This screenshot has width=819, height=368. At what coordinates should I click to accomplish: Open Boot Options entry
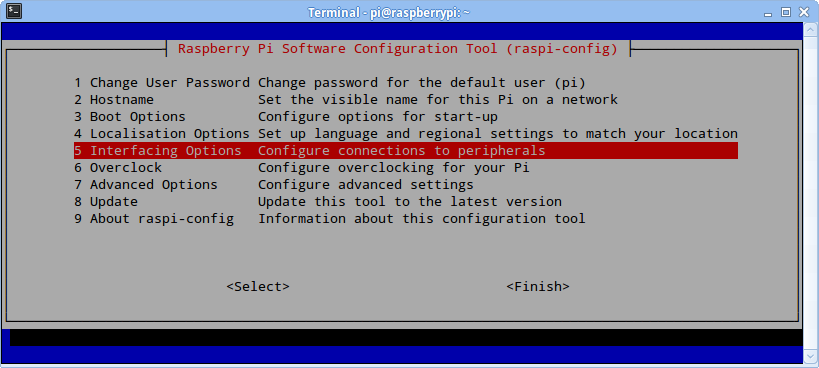(x=406, y=116)
